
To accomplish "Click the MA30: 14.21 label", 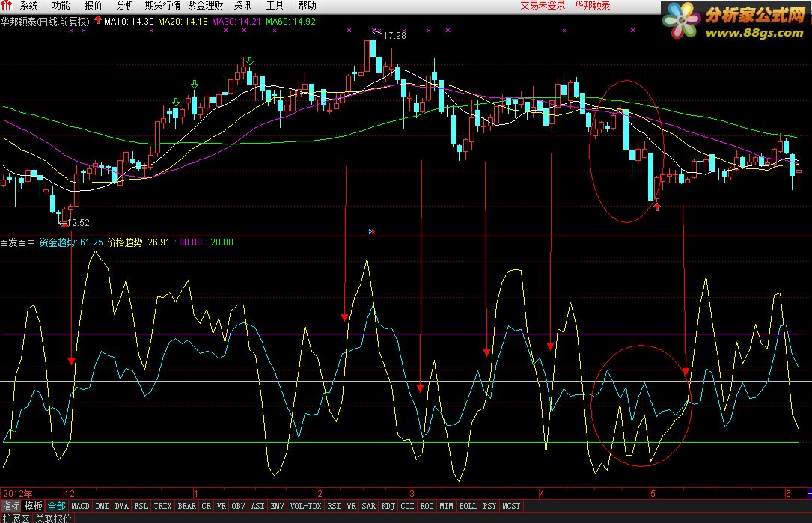I will 236,21.
